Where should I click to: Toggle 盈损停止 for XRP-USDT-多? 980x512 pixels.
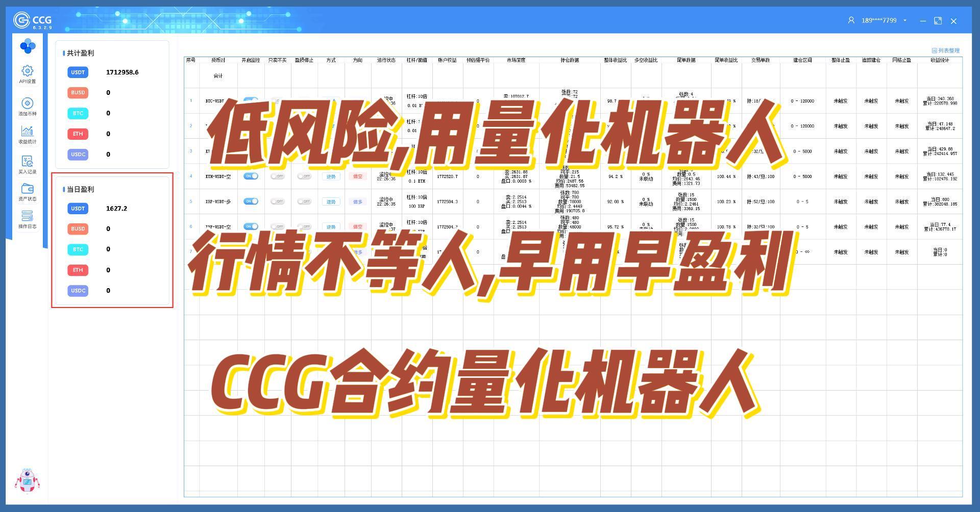(304, 201)
